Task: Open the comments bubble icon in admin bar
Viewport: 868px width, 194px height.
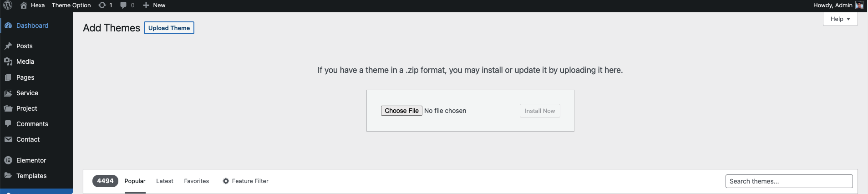Action: [123, 5]
